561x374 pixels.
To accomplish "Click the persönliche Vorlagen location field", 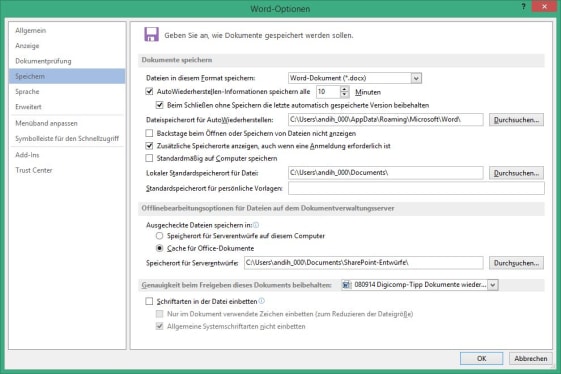I will 416,188.
